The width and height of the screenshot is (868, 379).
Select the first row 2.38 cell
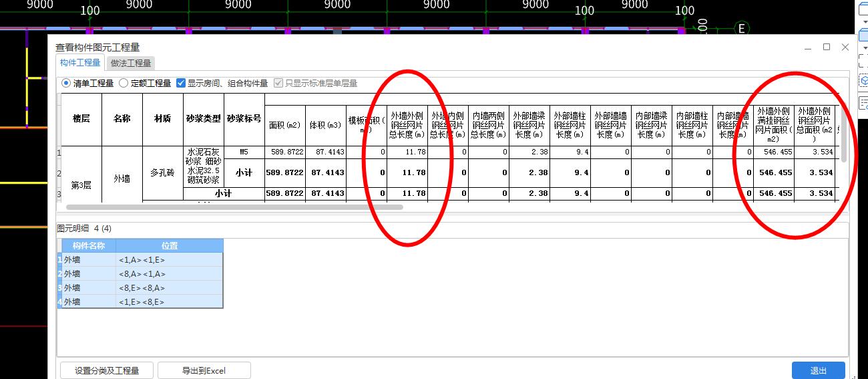[529, 152]
